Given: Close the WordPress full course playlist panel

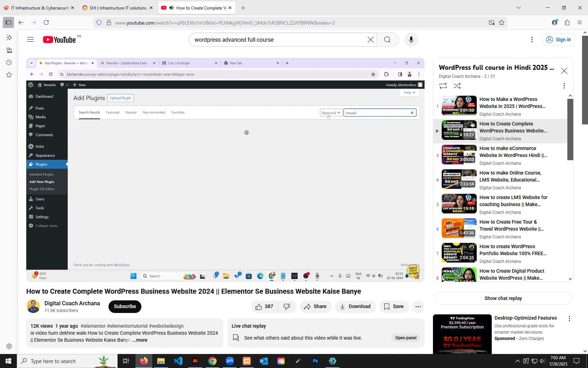Looking at the screenshot, I should coord(564,71).
